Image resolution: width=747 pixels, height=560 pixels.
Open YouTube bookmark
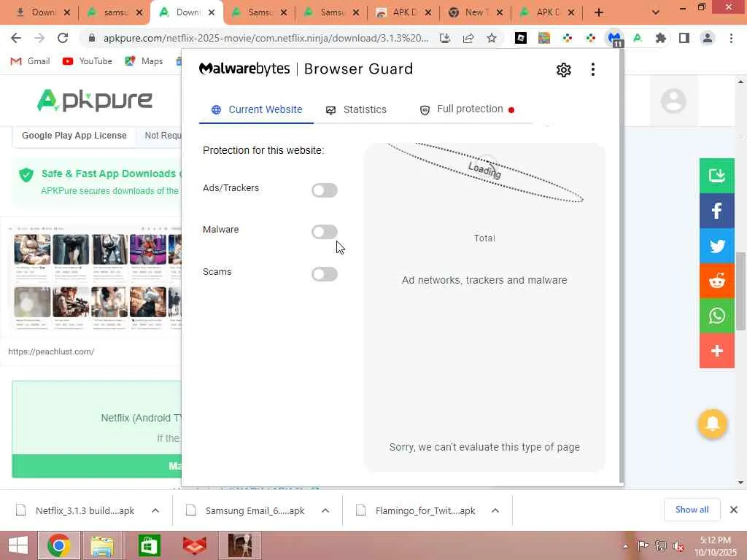tap(88, 61)
